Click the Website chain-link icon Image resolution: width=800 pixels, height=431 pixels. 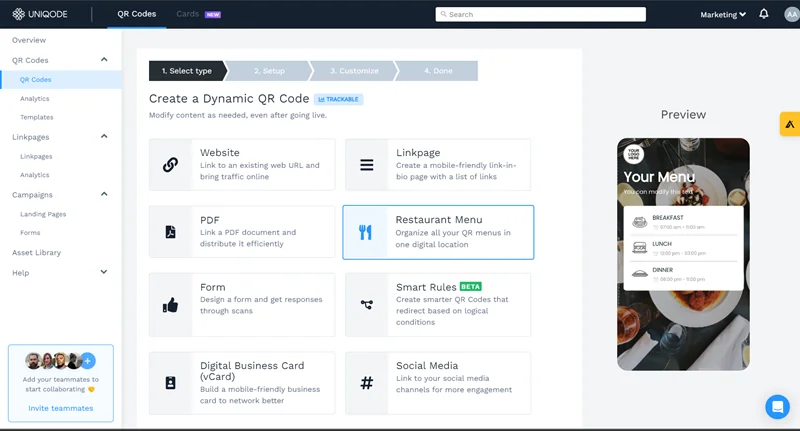tap(170, 165)
